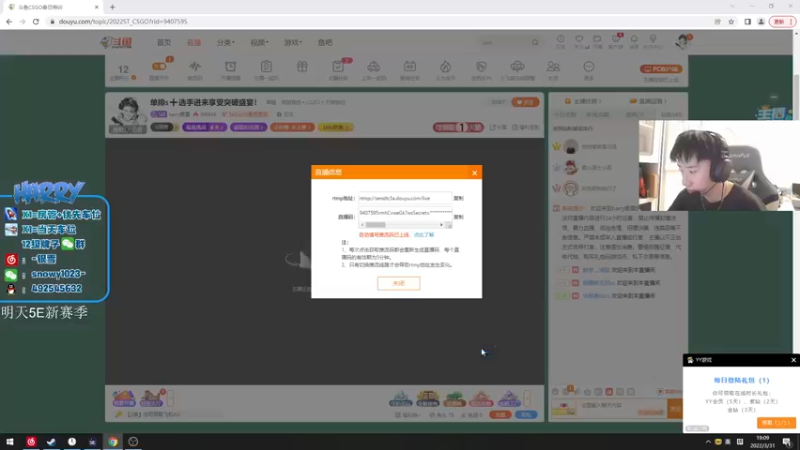Click the Chrome address bar URL
Image resolution: width=800 pixels, height=450 pixels.
pos(123,21)
